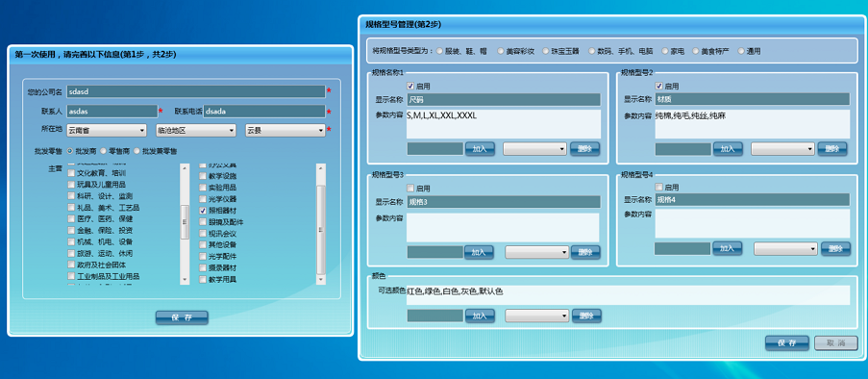Click 取消 in 规格型号管理 window
The image size is (868, 379).
point(836,343)
